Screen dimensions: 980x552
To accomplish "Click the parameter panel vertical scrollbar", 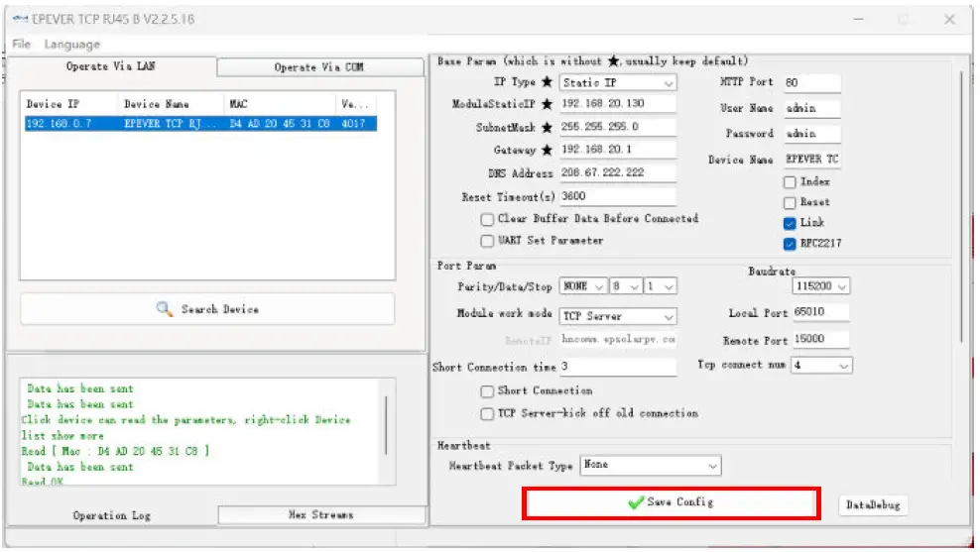I will pos(961,206).
